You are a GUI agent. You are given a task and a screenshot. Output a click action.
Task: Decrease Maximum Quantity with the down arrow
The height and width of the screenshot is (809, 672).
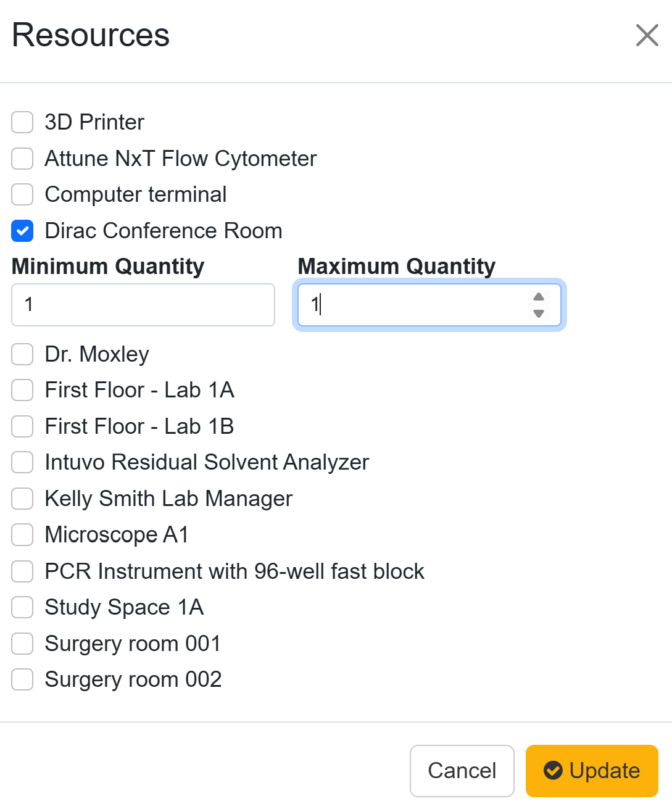[x=539, y=313]
